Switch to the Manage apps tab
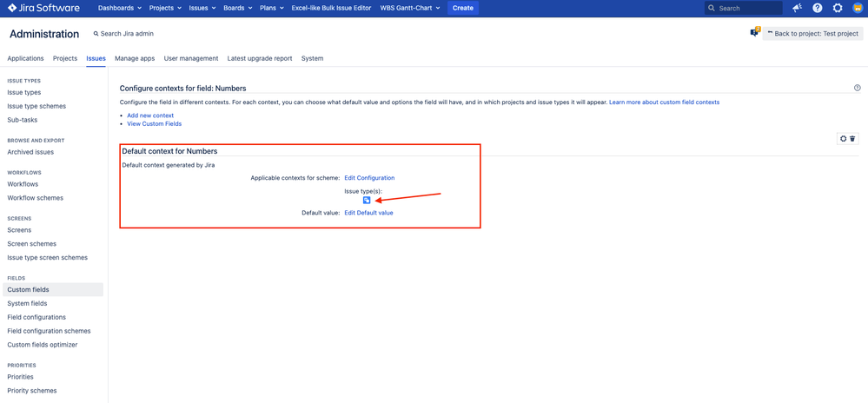Viewport: 868px width, 403px height. [135, 58]
